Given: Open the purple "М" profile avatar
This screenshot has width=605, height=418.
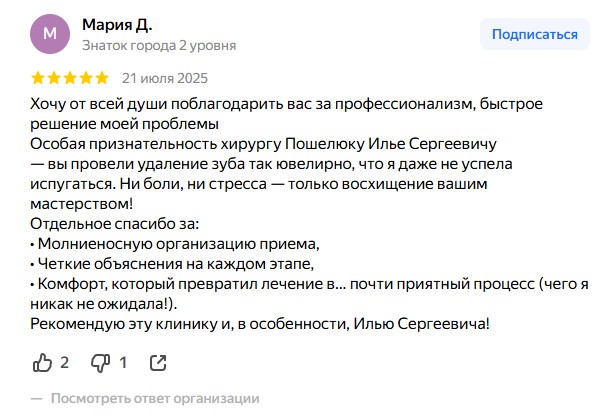Looking at the screenshot, I should click(x=50, y=34).
